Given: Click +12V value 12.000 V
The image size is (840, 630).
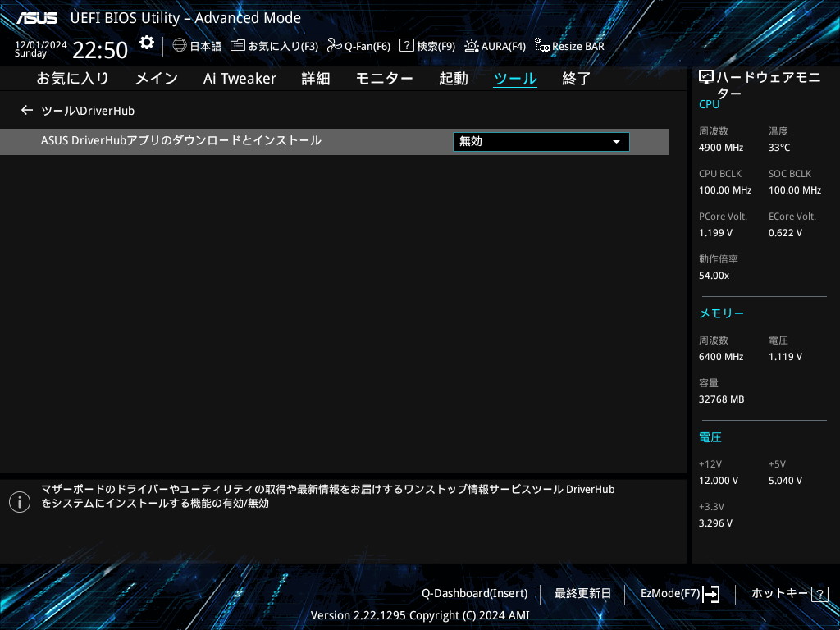Looking at the screenshot, I should click(719, 481).
